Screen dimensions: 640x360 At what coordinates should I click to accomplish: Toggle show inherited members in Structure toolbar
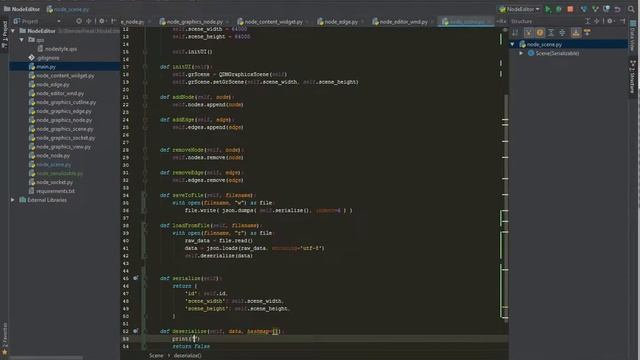tap(529, 33)
